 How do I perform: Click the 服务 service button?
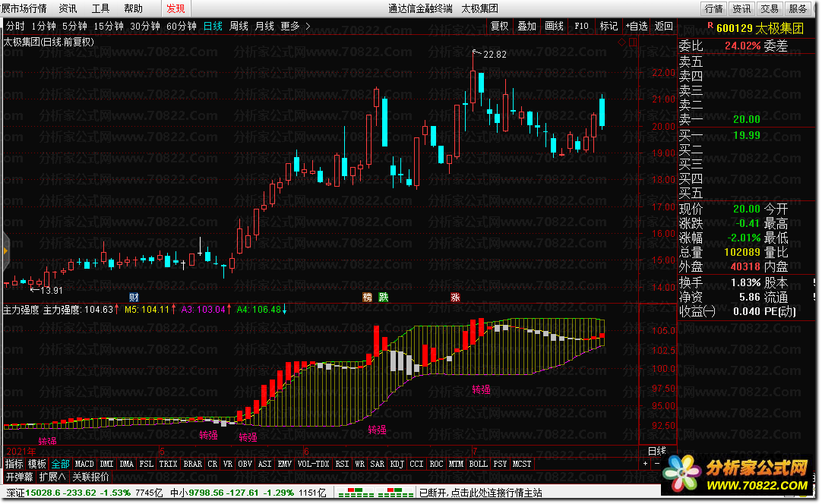tap(798, 8)
